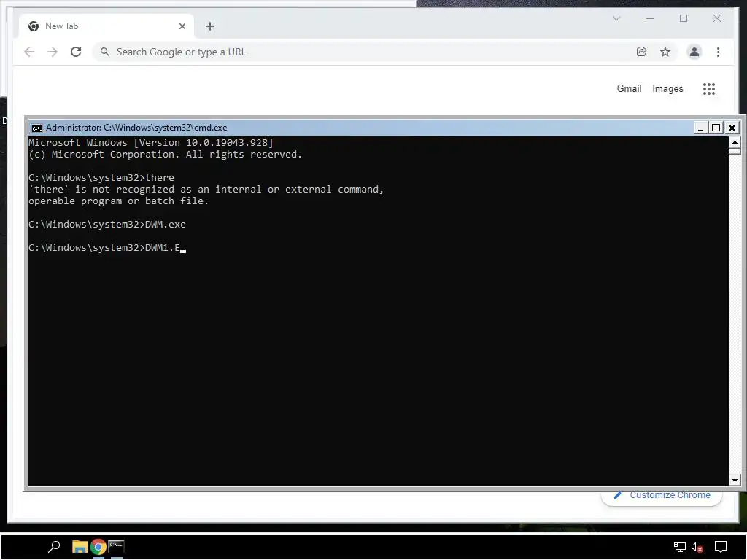Click the cmd.exe title bar system icon
The width and height of the screenshot is (747, 560).
36,128
